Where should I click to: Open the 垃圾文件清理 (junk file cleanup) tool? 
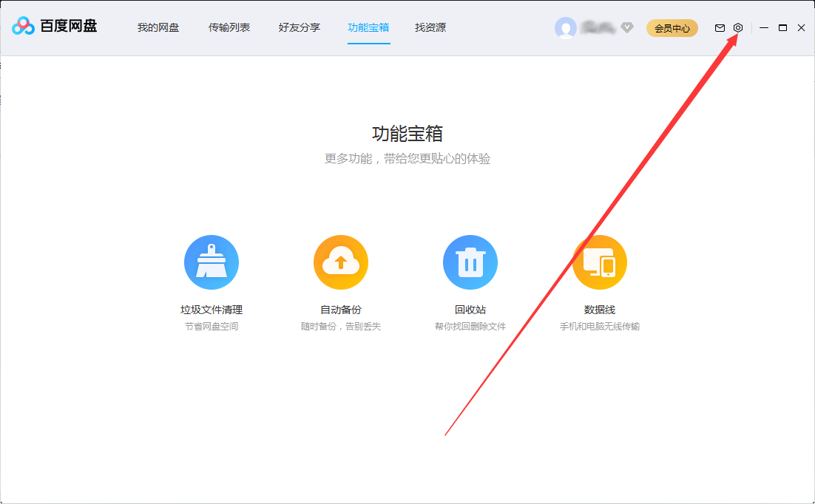coord(212,262)
